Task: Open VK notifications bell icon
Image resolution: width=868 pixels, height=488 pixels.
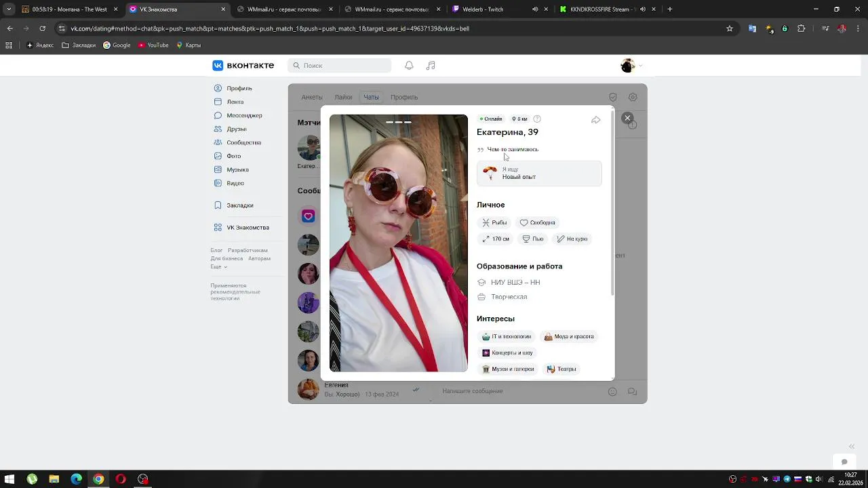Action: tap(409, 66)
